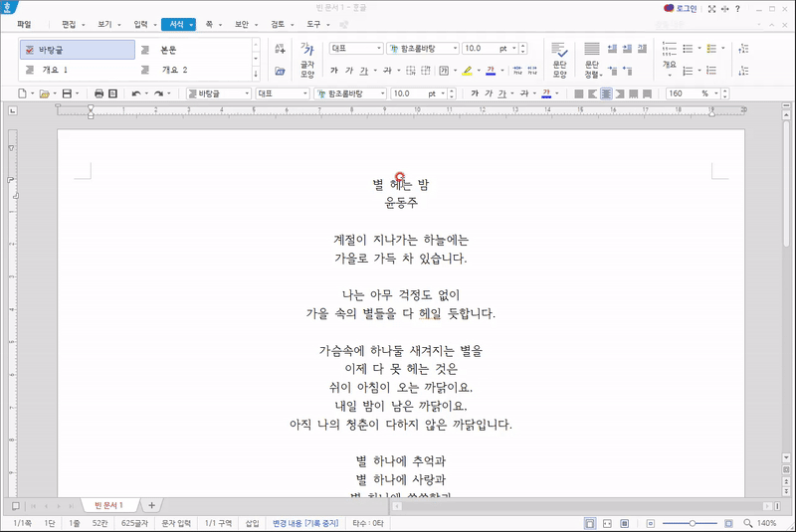796x532 pixels.
Task: Select the 개요 1 style
Action: pyautogui.click(x=78, y=70)
